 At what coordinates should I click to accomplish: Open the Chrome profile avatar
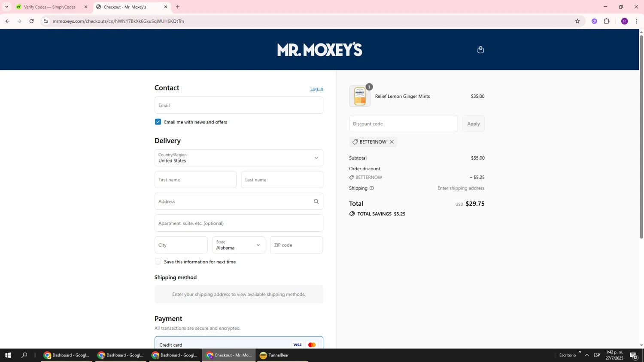625,21
